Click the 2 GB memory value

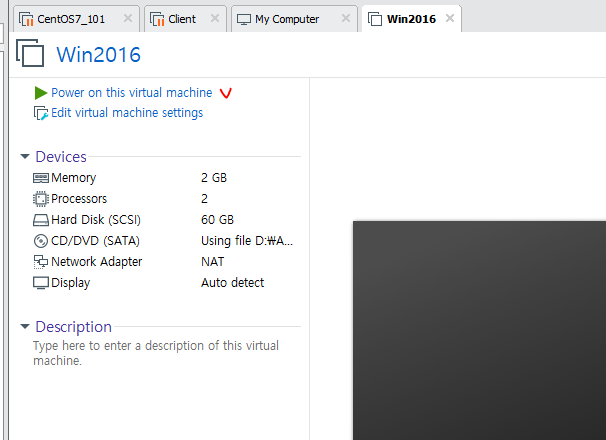tap(214, 178)
